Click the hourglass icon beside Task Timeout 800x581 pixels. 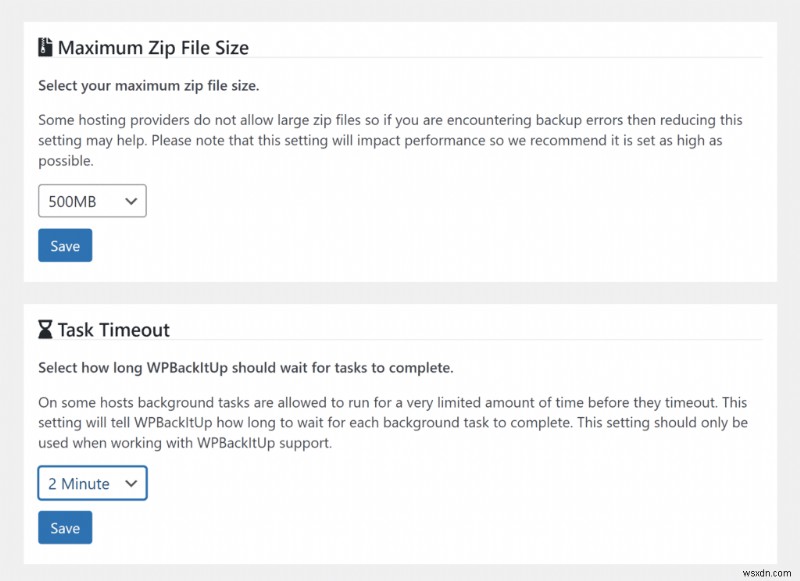45,330
